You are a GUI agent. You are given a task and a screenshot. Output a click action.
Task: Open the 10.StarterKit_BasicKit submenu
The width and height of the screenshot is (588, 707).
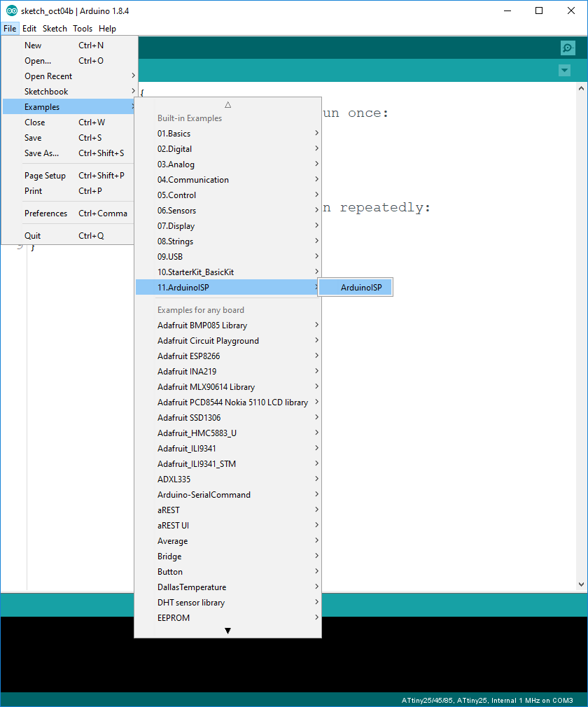pos(228,272)
